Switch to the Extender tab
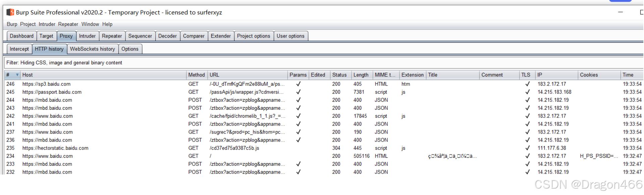The width and height of the screenshot is (644, 195). click(221, 36)
